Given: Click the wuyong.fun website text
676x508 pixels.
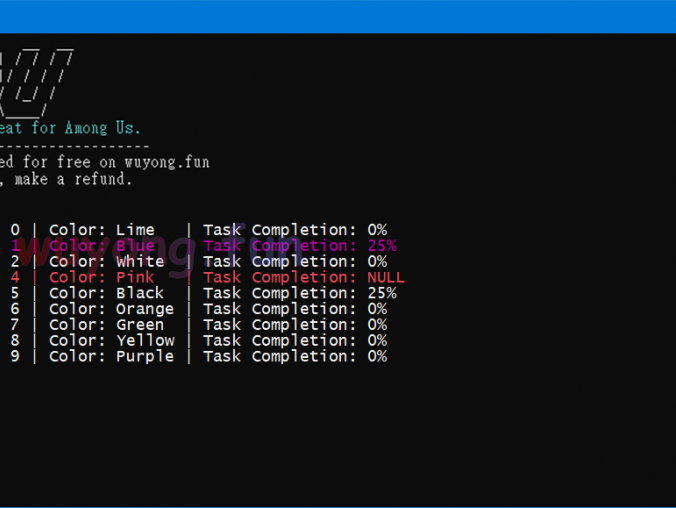Looking at the screenshot, I should pyautogui.click(x=167, y=162).
